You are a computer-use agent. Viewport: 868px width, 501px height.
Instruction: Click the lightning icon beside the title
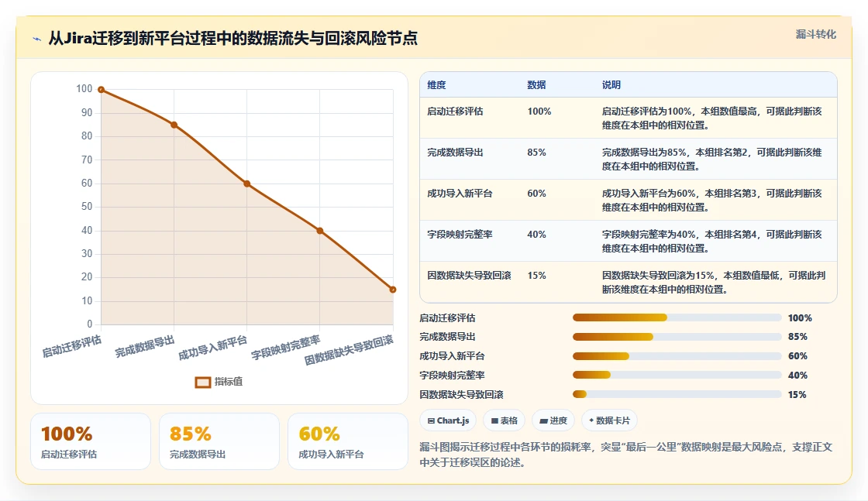click(37, 39)
